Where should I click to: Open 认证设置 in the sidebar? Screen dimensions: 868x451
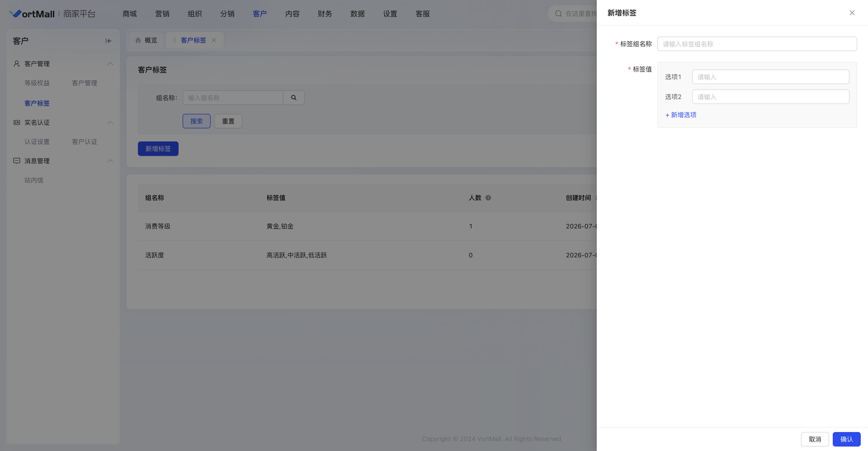click(37, 141)
